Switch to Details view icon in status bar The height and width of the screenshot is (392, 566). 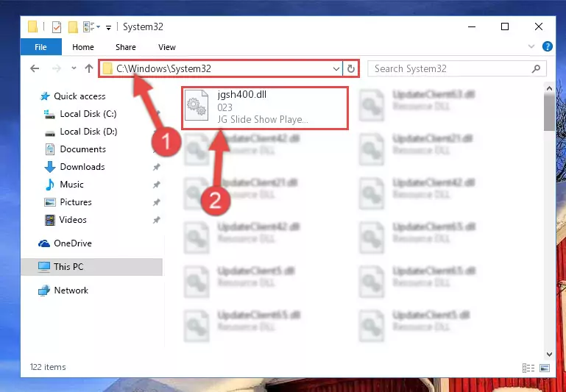point(528,368)
